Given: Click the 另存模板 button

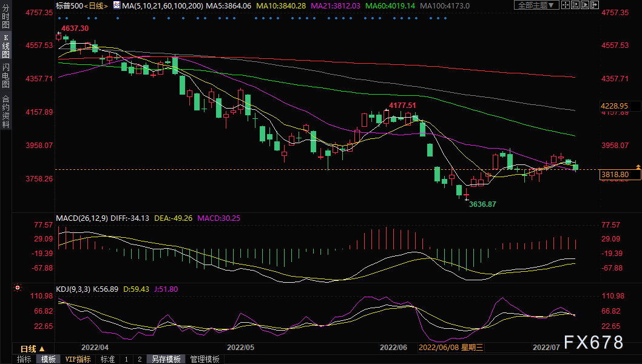Looking at the screenshot, I should (166, 359).
